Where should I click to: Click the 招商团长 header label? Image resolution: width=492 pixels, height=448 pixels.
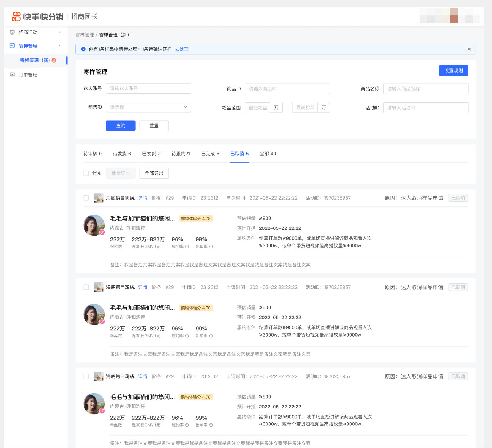84,16
